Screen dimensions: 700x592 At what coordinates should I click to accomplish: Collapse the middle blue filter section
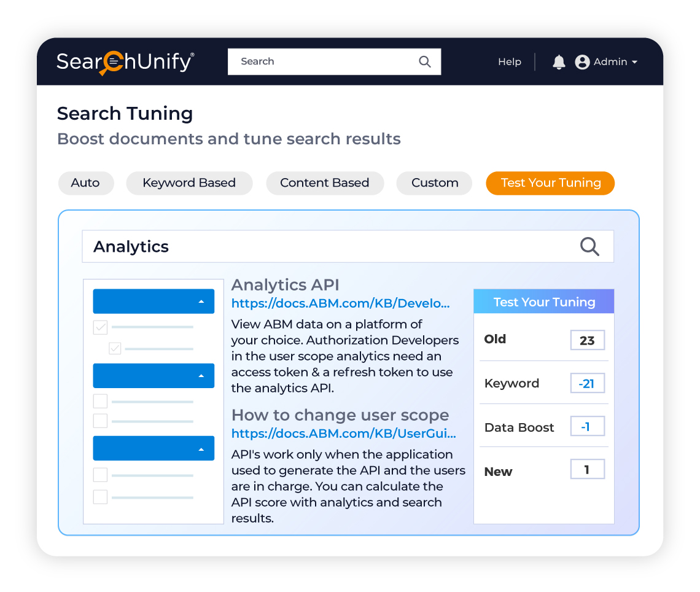154,375
